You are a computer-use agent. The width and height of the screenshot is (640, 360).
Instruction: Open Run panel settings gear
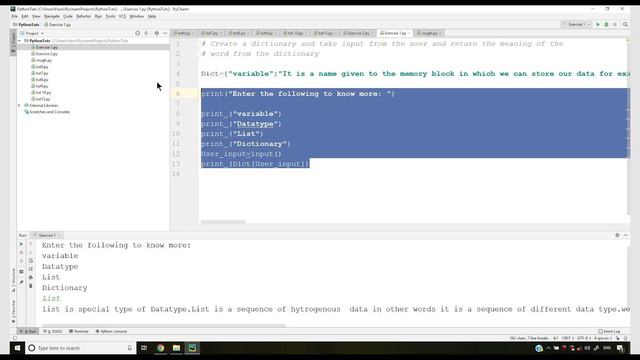617,235
